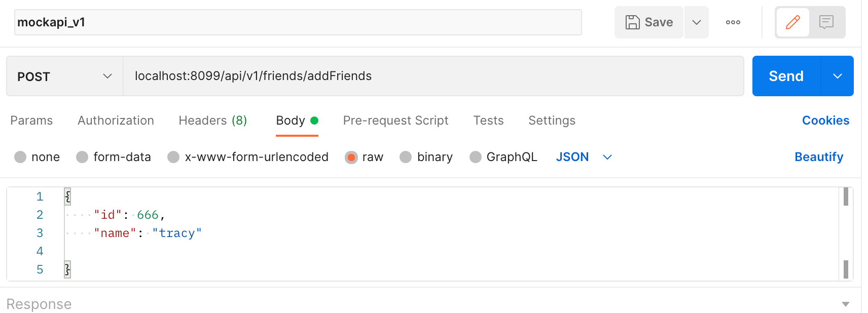
Task: Select the GraphQL body option
Action: pyautogui.click(x=503, y=157)
